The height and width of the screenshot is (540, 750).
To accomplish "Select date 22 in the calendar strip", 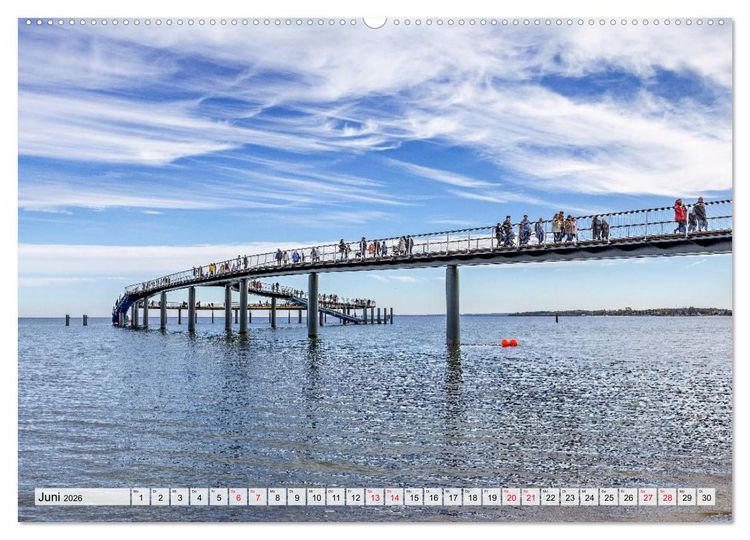I will tap(550, 497).
